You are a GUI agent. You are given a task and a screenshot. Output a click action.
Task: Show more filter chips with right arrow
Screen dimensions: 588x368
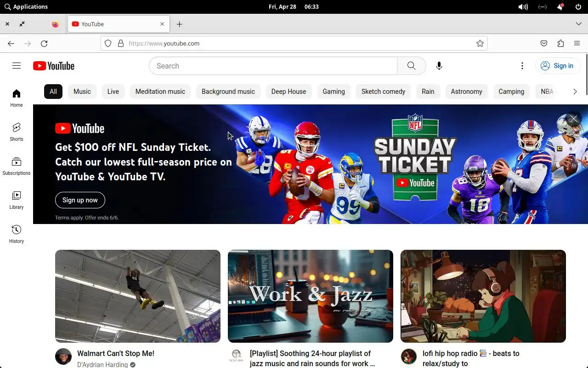click(575, 92)
